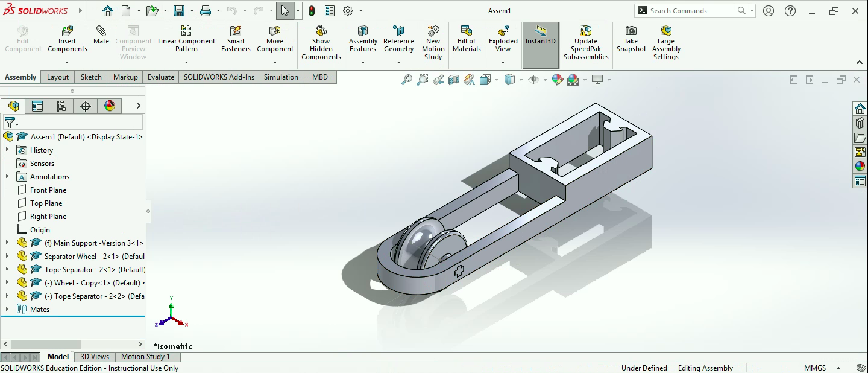Print the document
Screen dimensions: 868x373
pyautogui.click(x=206, y=11)
